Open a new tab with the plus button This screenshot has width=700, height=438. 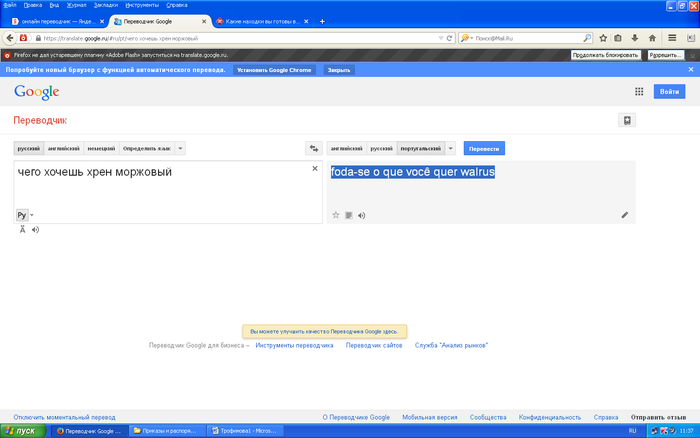pos(322,21)
